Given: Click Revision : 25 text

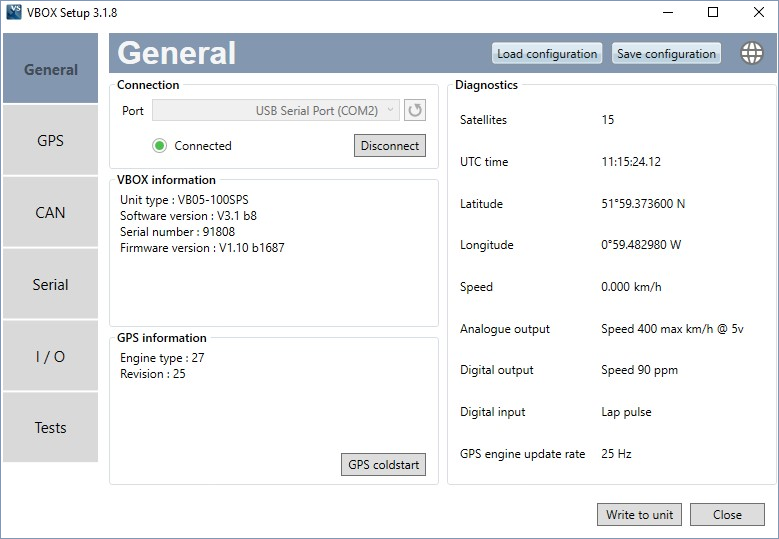Looking at the screenshot, I should tap(153, 374).
